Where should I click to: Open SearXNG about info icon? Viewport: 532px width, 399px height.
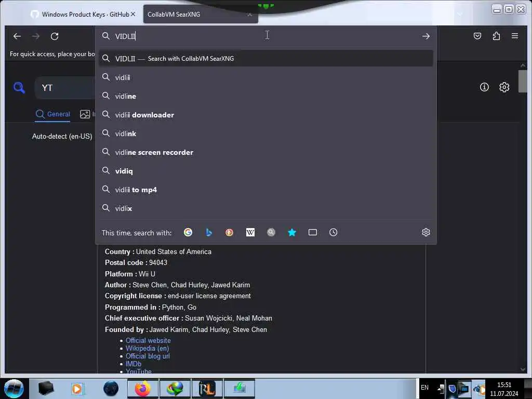[x=484, y=87]
